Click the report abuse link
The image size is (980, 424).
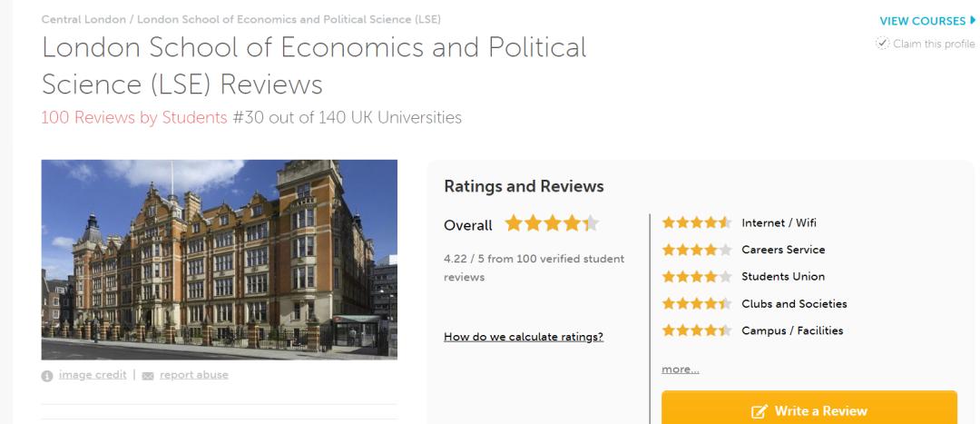pos(193,375)
